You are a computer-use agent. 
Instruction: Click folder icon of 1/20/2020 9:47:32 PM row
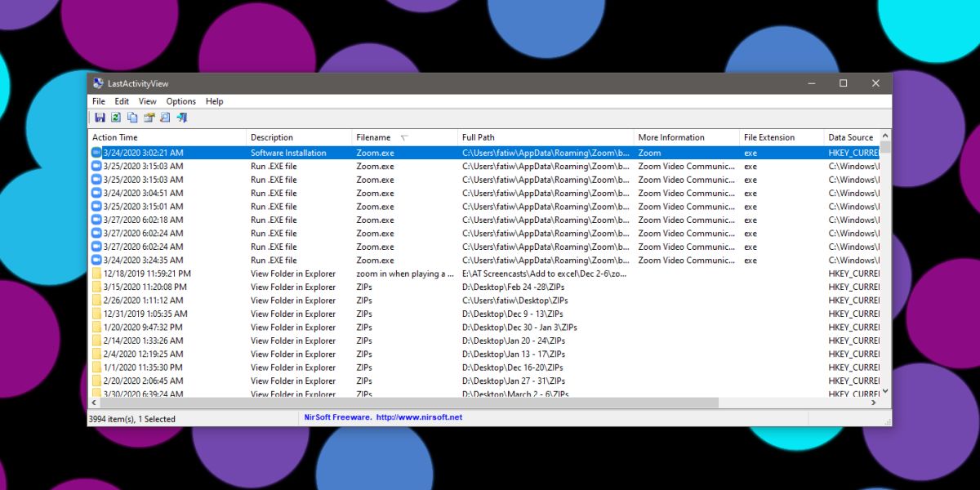[96, 327]
